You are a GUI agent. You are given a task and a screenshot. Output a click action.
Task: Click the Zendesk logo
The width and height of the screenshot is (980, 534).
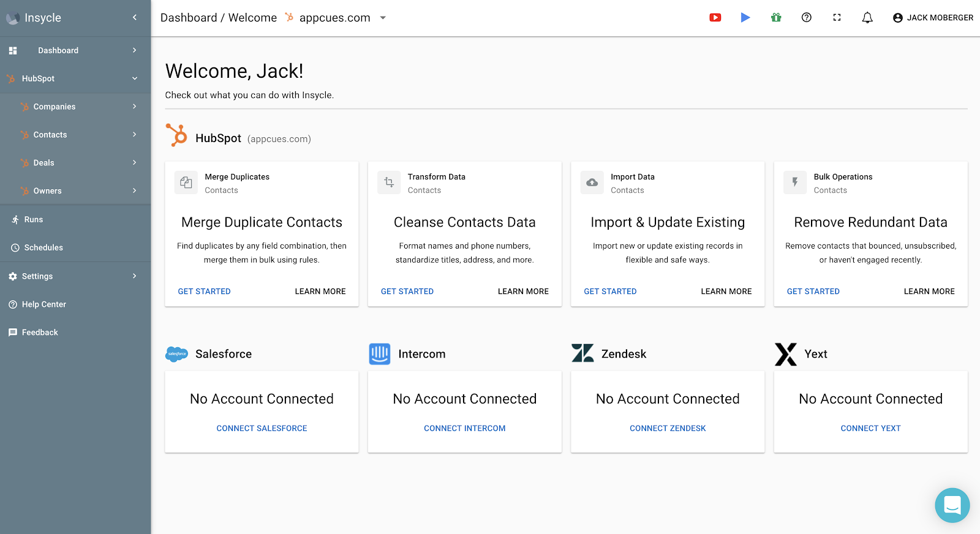click(582, 353)
